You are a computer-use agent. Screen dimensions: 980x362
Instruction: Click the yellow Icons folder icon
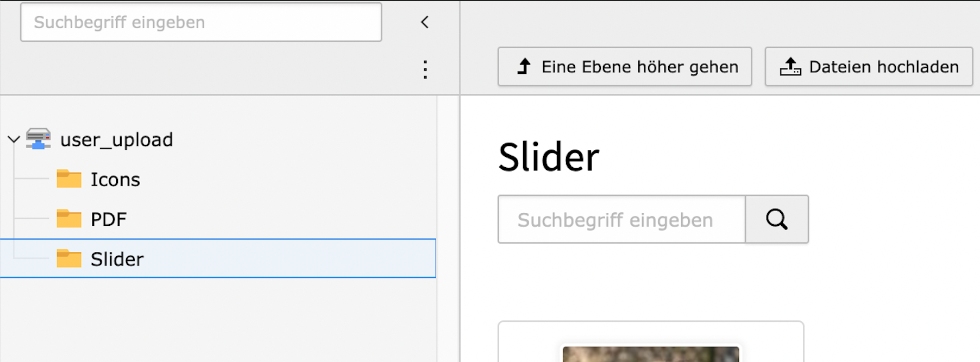click(x=69, y=179)
